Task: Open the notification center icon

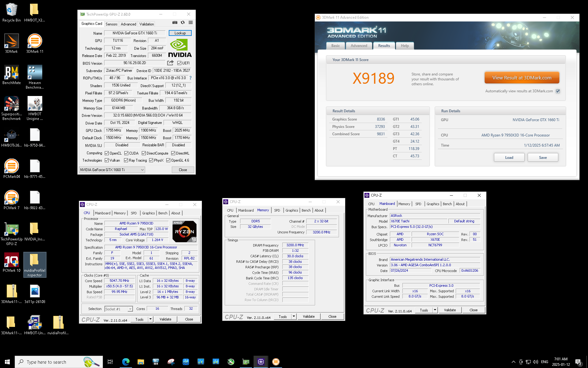Action: tap(579, 362)
